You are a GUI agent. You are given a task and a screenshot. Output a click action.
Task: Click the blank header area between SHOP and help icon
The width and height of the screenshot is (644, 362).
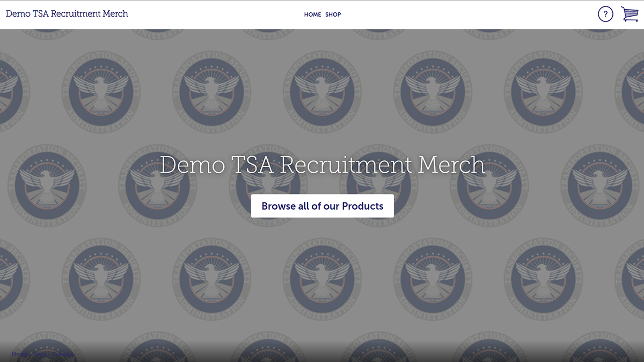[470, 14]
